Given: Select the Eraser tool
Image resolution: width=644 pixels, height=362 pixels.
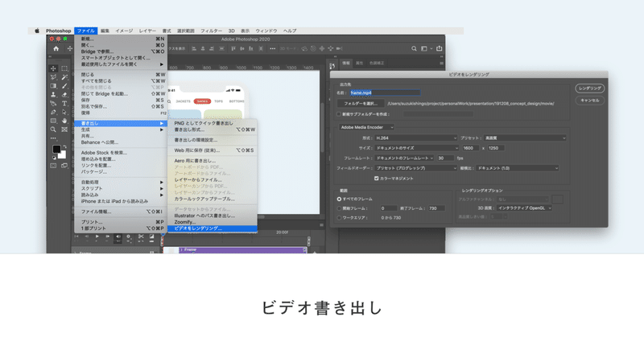Looking at the screenshot, I should click(x=64, y=94).
